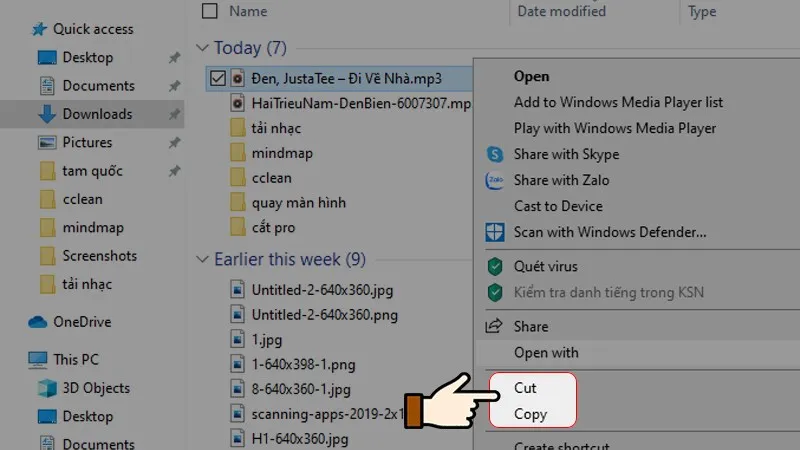This screenshot has height=450, width=800.
Task: Click the Skype icon in context menu
Action: (x=494, y=154)
